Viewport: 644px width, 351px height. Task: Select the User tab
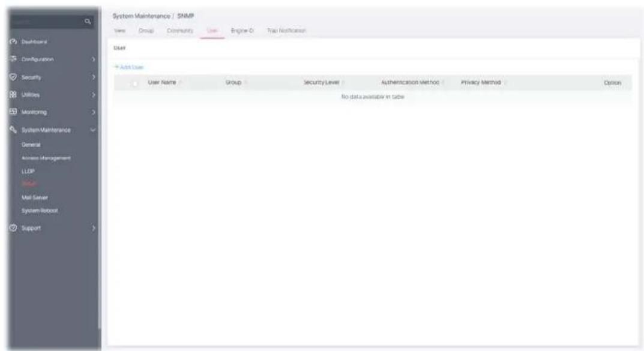pos(212,31)
